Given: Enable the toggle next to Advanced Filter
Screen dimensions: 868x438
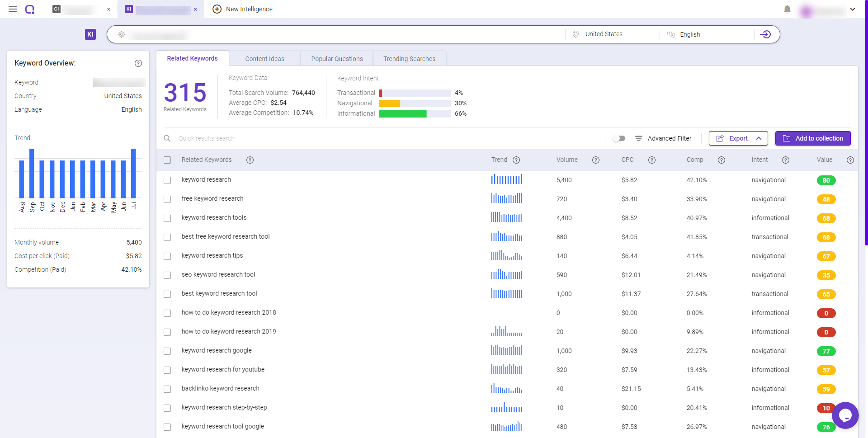Looking at the screenshot, I should pos(619,138).
